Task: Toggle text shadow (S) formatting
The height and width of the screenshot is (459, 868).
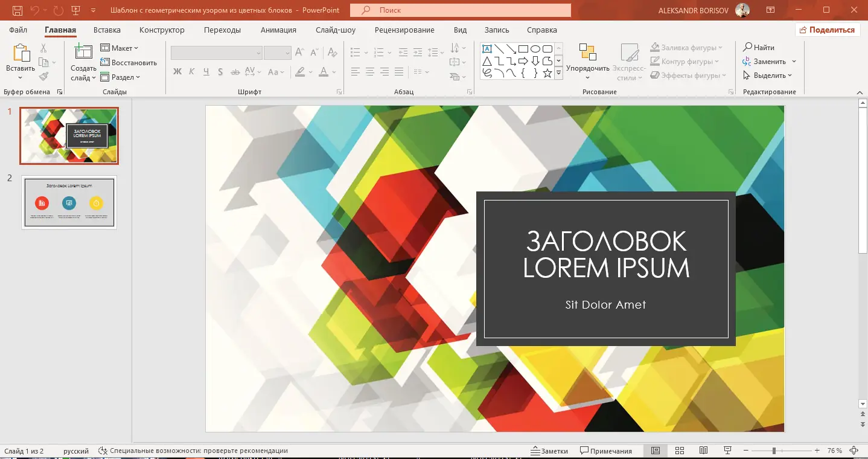Action: pos(220,72)
